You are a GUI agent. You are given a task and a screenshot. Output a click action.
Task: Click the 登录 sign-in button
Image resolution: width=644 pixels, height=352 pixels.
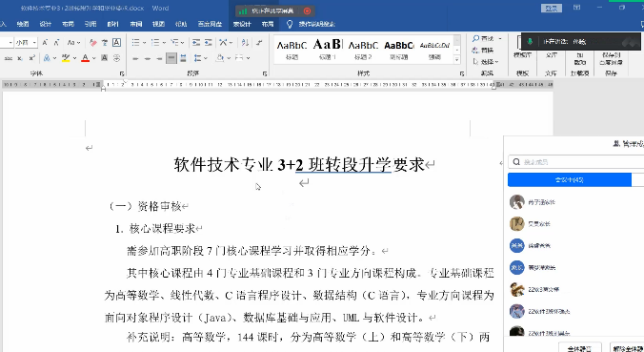[x=552, y=9]
